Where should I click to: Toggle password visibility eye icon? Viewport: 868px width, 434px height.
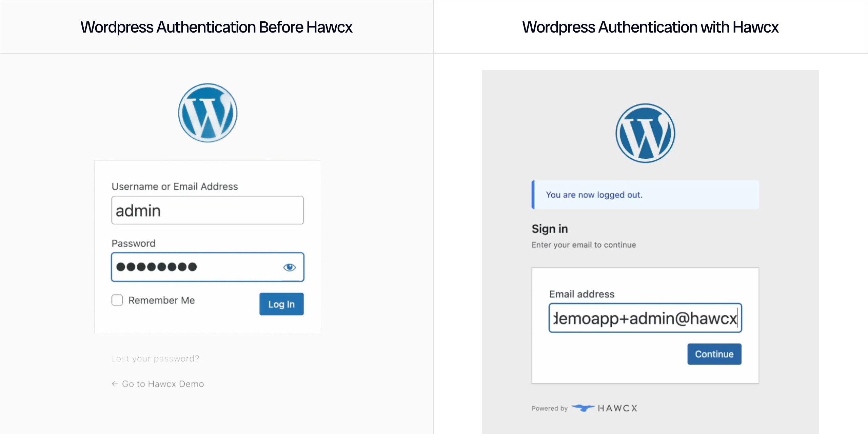[289, 268]
